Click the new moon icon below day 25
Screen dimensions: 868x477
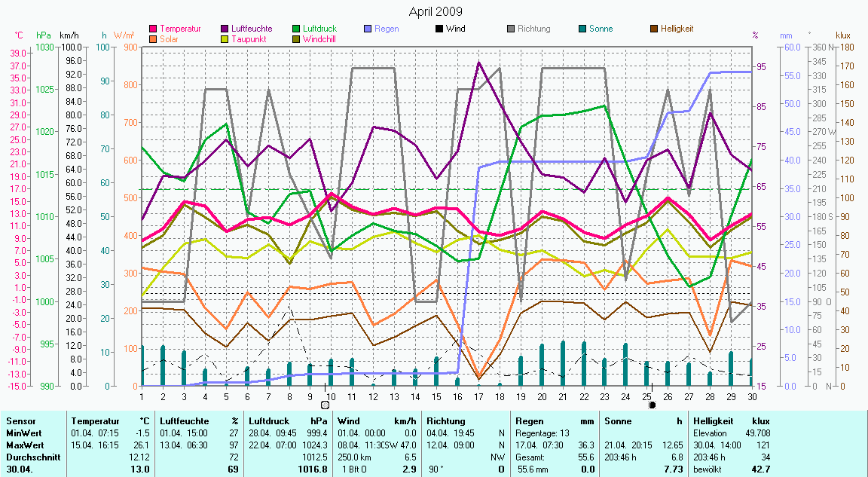(652, 405)
